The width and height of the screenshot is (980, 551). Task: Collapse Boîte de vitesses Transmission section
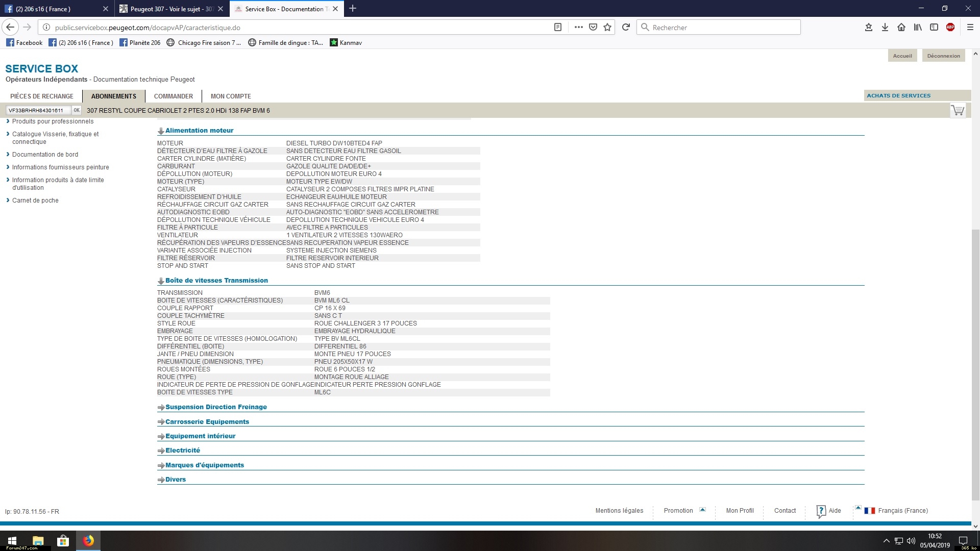pos(216,281)
